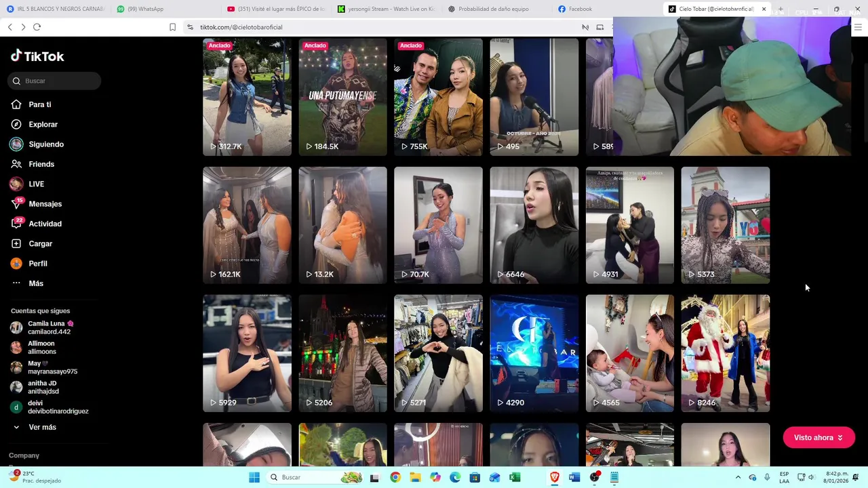Viewport: 868px width, 488px height.
Task: Open the LIVE section
Action: point(27,184)
